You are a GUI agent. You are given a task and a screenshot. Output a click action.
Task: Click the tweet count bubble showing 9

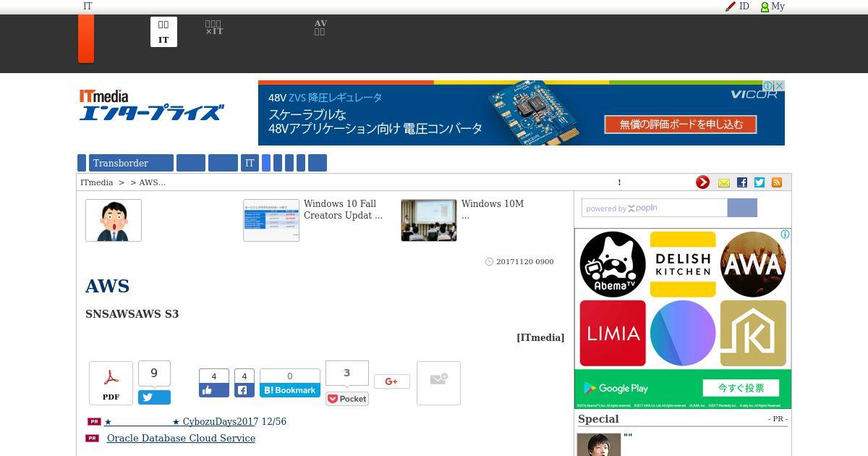tap(154, 373)
